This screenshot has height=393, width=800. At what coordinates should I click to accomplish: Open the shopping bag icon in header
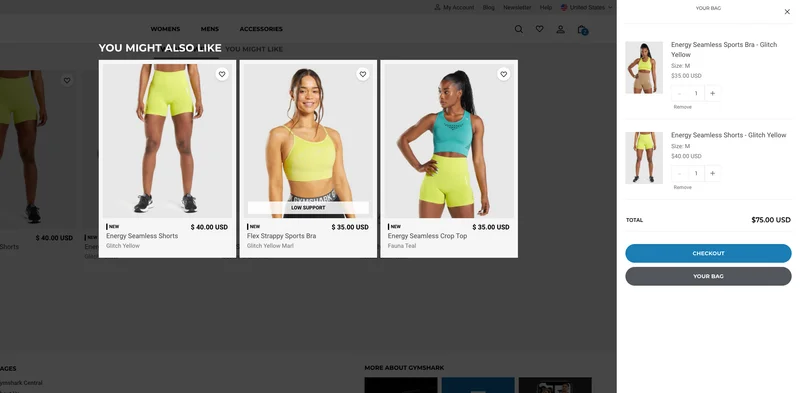582,30
